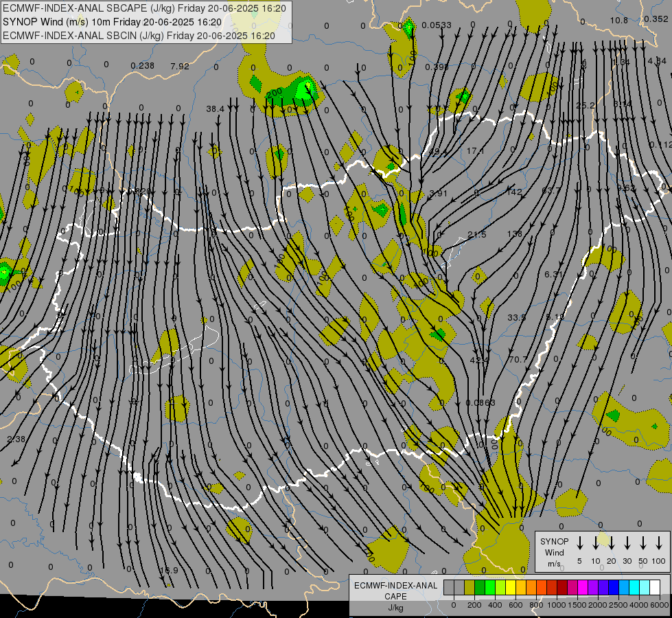Click the map value 3.91
The image size is (672, 618).
[438, 194]
